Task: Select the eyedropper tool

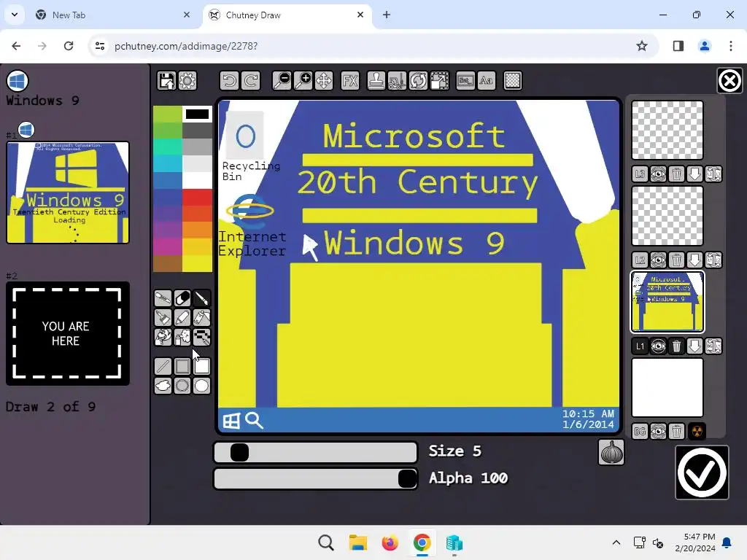Action: click(163, 298)
